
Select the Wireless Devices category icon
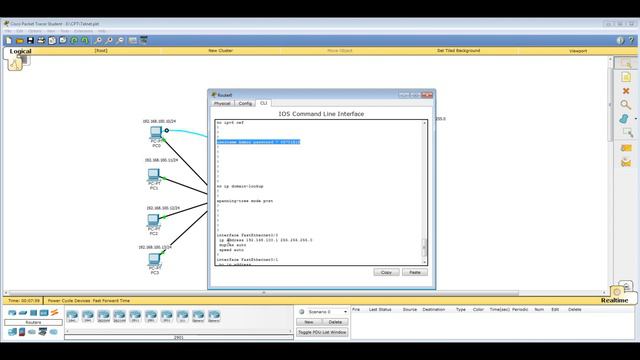[x=44, y=313]
